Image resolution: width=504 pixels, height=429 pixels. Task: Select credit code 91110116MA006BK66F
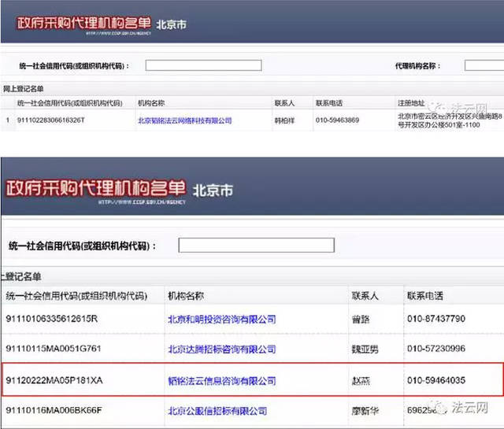point(54,410)
